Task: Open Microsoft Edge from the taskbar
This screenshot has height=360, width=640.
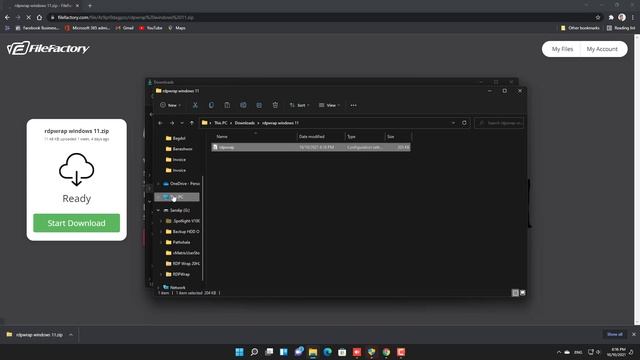Action: coord(328,352)
